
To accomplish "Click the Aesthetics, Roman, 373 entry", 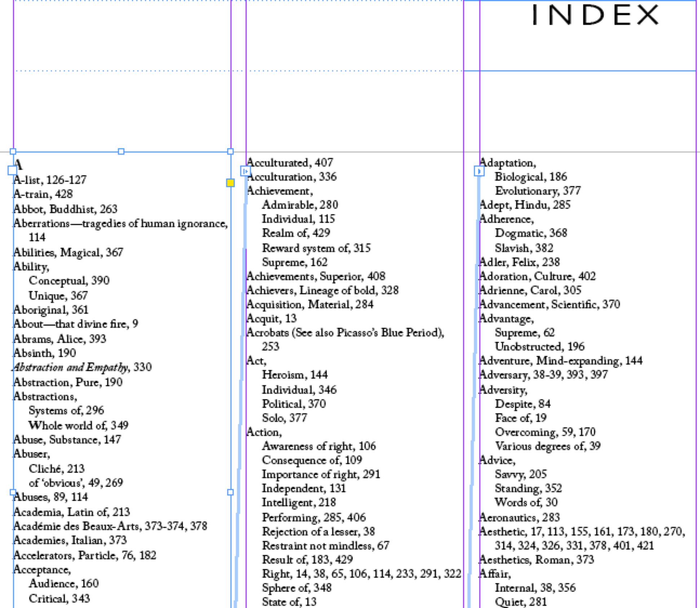I will [x=536, y=560].
